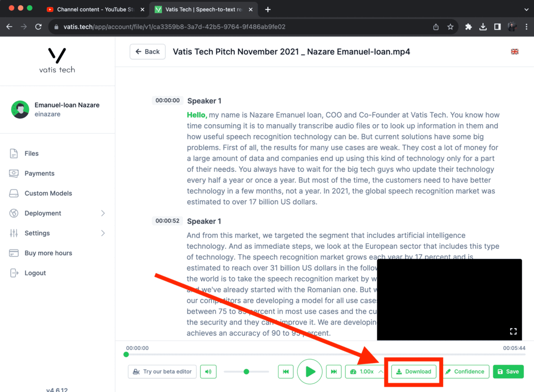534x392 pixels.
Task: Click the Logout door icon
Action: coord(14,273)
